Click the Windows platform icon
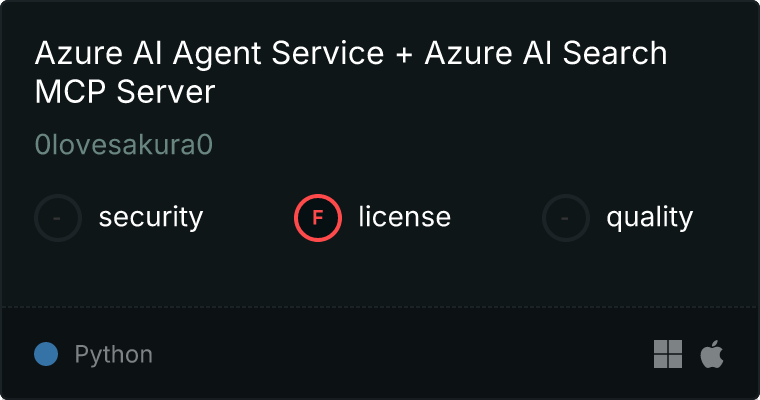The image size is (760, 400). pos(667,354)
